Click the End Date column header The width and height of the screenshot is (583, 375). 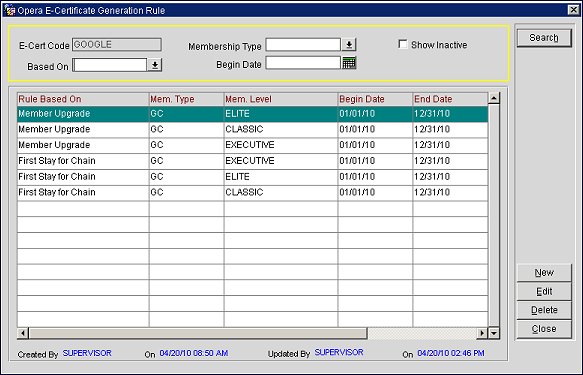click(x=450, y=99)
